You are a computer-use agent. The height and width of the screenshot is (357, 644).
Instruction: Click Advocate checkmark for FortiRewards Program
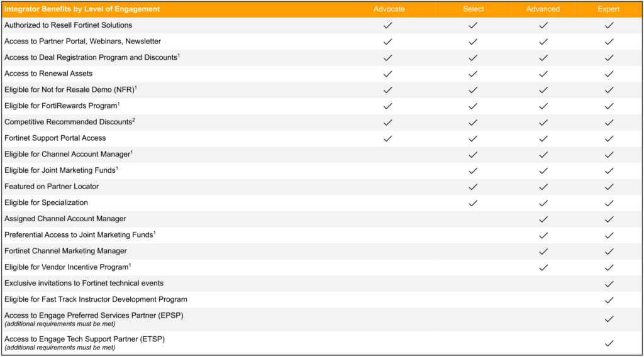(387, 106)
